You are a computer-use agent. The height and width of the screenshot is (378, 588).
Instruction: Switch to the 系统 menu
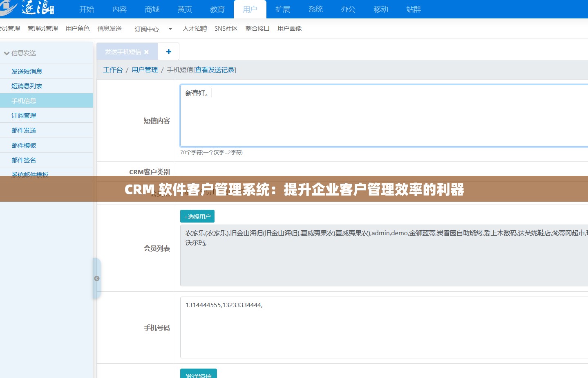pos(315,9)
